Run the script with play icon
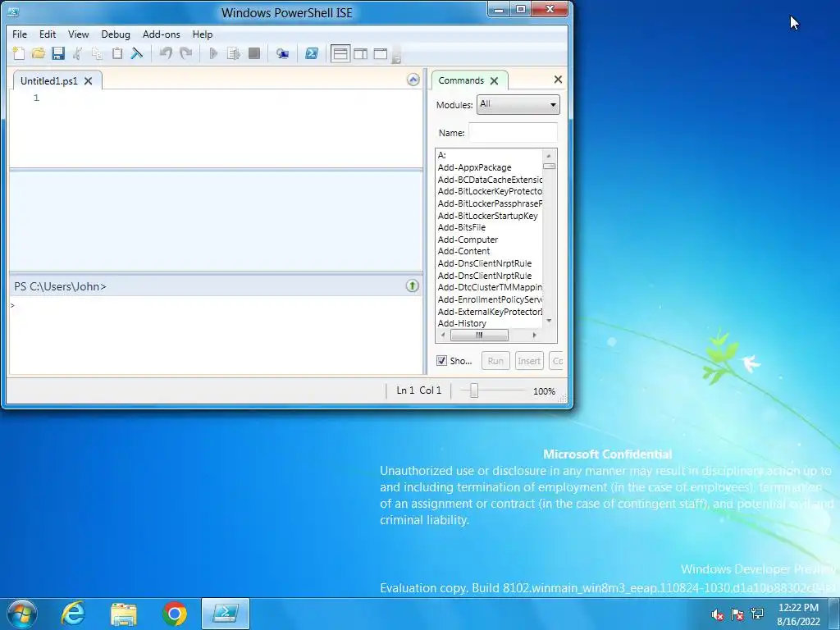Screen dimensions: 840x630 [213, 53]
